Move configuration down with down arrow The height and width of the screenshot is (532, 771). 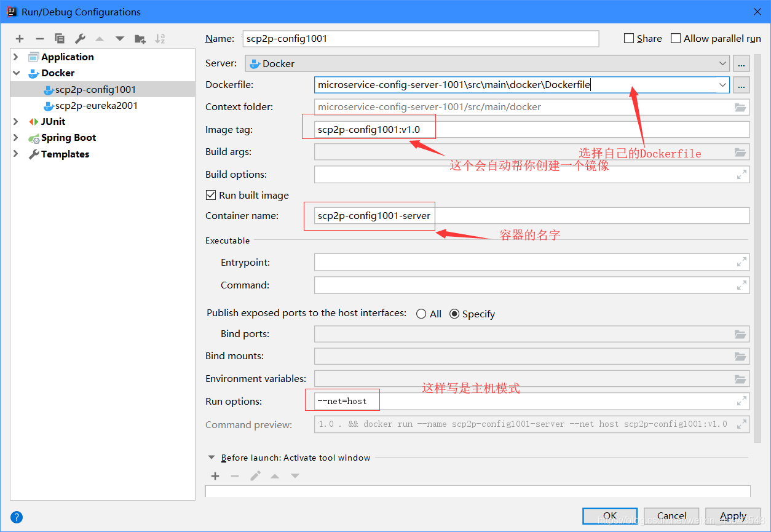click(120, 39)
